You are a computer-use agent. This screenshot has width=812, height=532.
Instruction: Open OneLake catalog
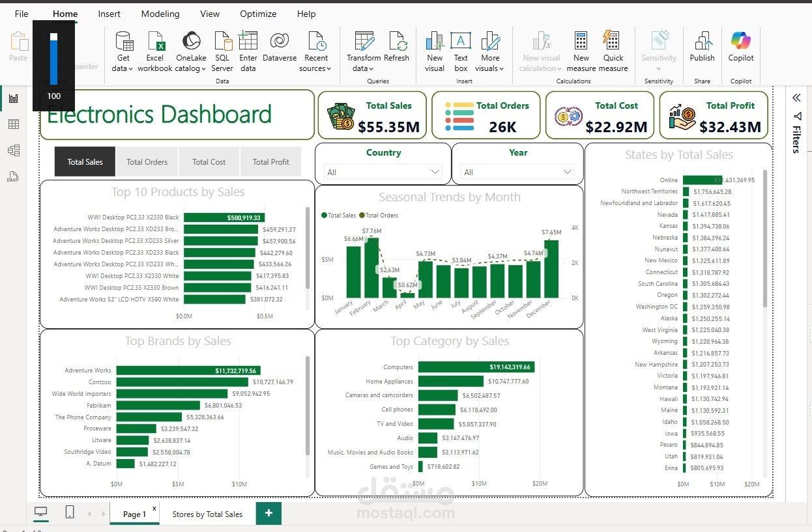pos(191,51)
